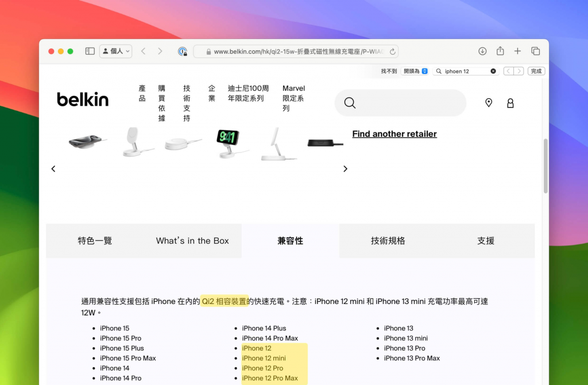Show previous thumbnails with the left carousel arrow

pyautogui.click(x=53, y=169)
